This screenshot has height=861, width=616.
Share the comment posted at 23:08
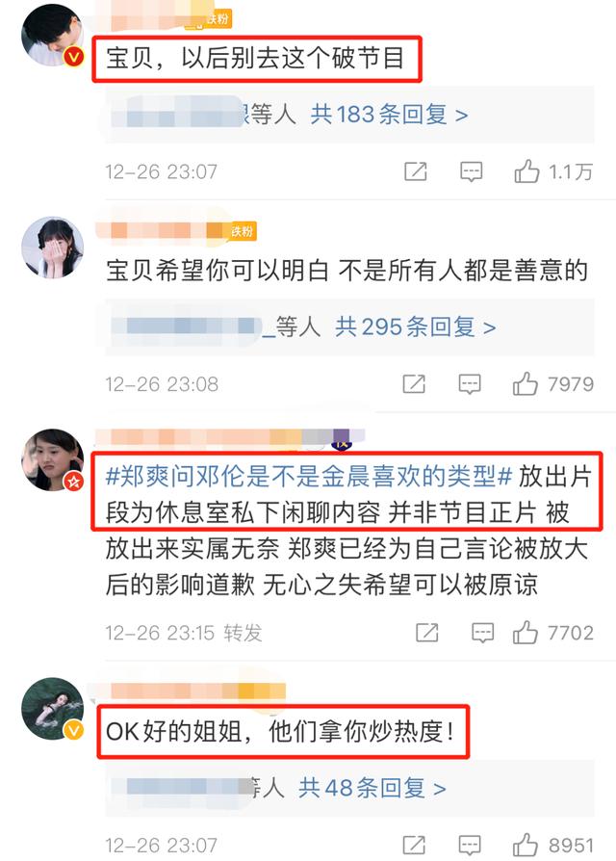tap(414, 384)
